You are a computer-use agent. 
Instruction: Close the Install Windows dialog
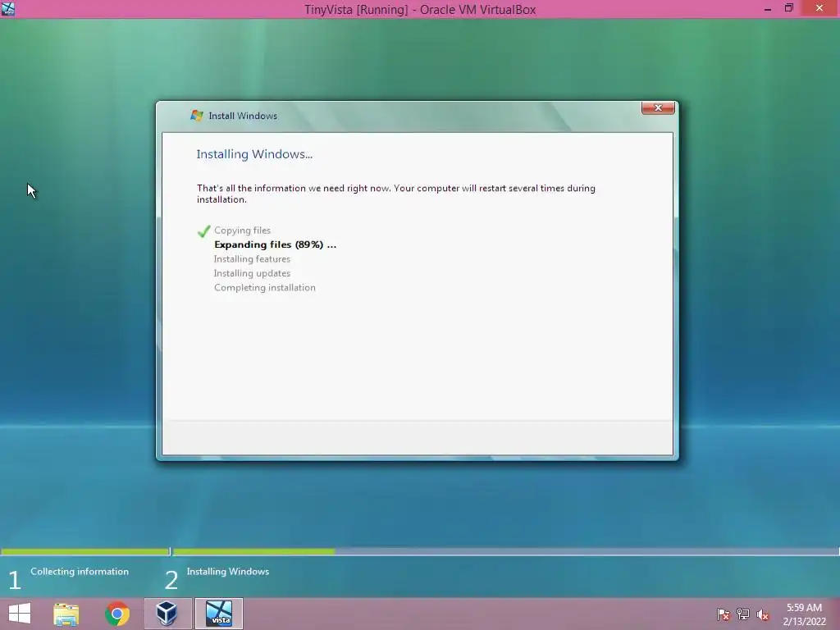click(658, 107)
